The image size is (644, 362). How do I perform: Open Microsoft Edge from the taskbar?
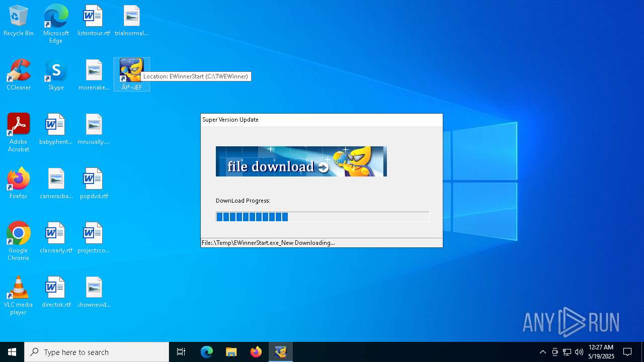coord(207,352)
